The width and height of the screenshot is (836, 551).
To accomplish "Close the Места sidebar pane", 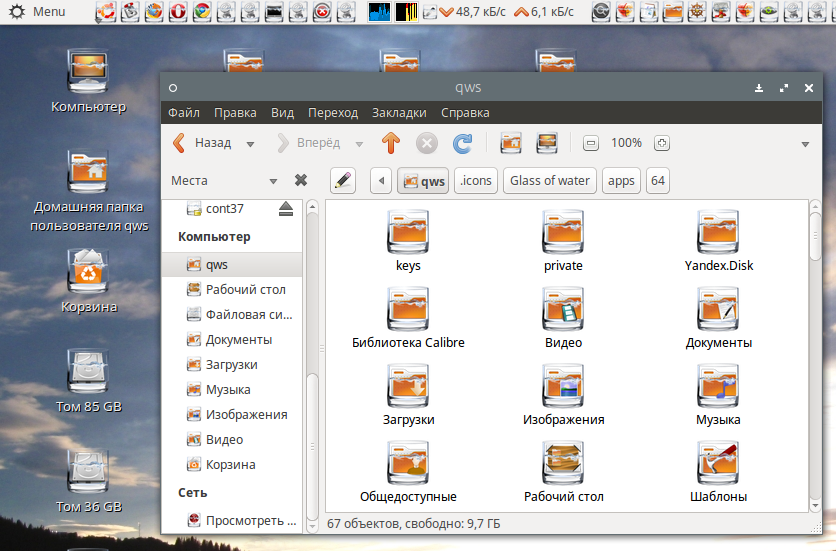I will point(301,180).
